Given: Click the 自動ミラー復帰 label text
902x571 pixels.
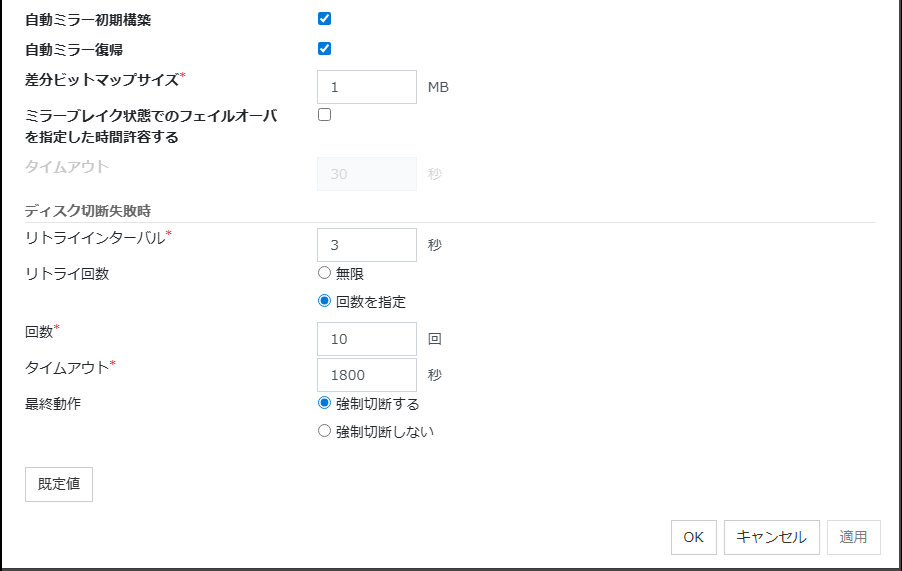Looking at the screenshot, I should [74, 49].
